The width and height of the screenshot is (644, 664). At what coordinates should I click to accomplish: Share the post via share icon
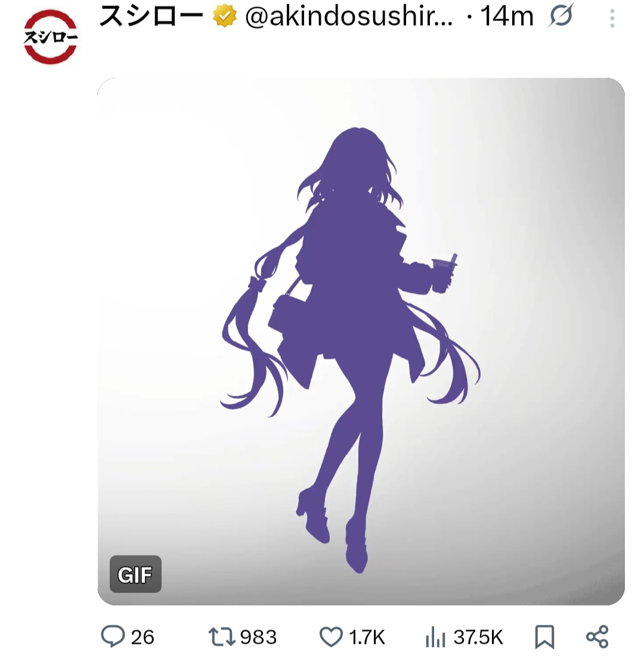click(597, 637)
